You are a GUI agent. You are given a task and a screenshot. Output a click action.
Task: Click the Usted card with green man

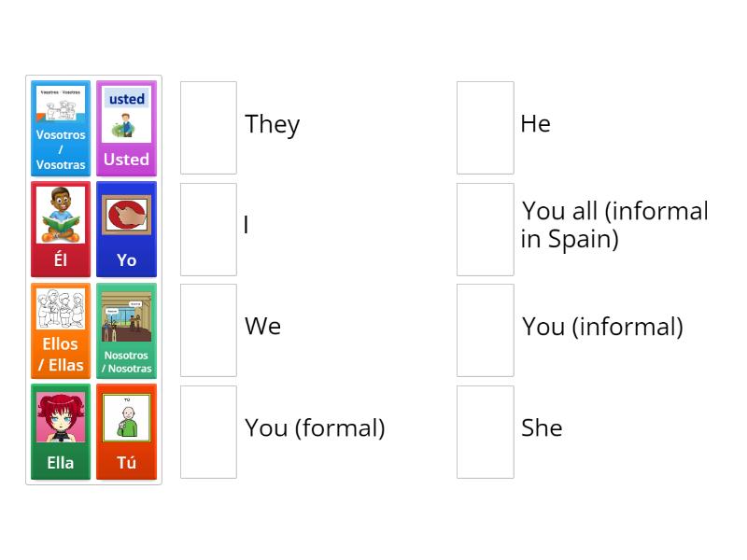[x=126, y=128]
